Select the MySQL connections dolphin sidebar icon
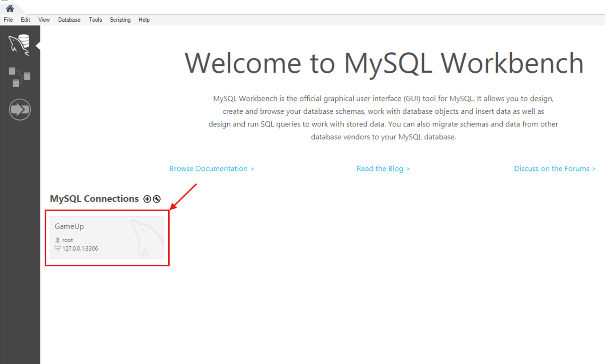 (x=20, y=45)
